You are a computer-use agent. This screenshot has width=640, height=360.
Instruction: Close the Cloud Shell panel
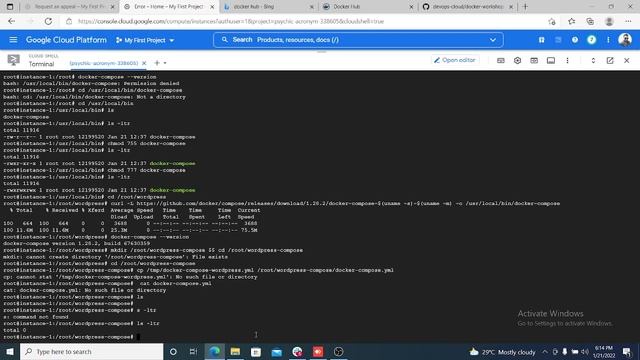627,60
